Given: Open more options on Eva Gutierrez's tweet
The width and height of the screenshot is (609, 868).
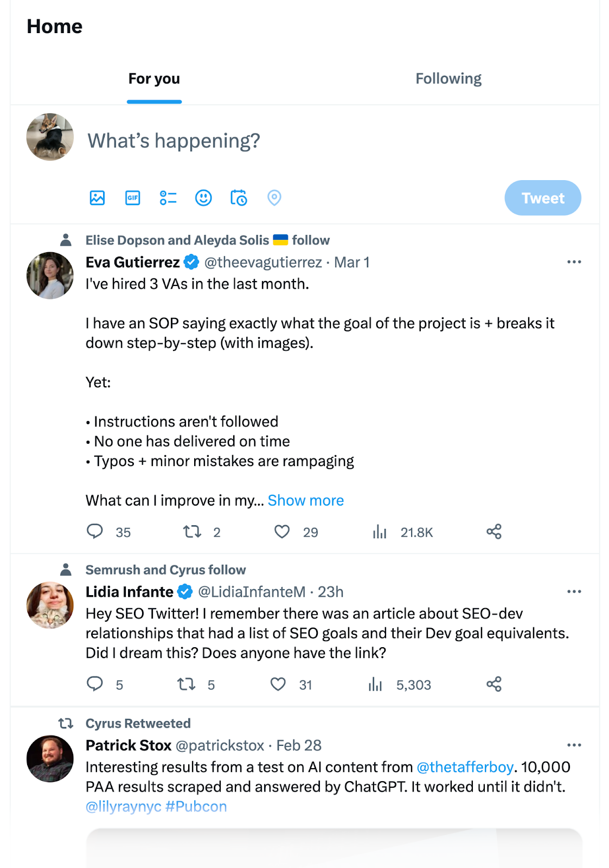Looking at the screenshot, I should pyautogui.click(x=574, y=262).
